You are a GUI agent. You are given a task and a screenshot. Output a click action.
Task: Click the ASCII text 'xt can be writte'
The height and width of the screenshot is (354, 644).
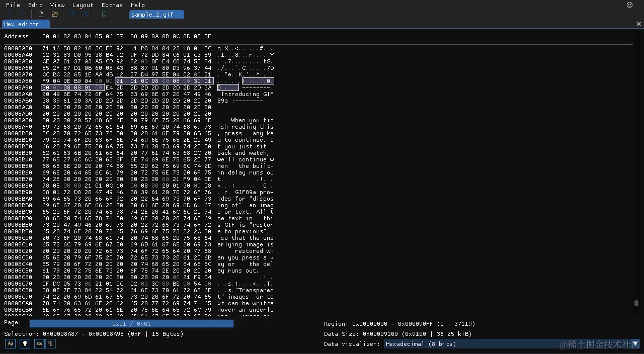pos(246,303)
